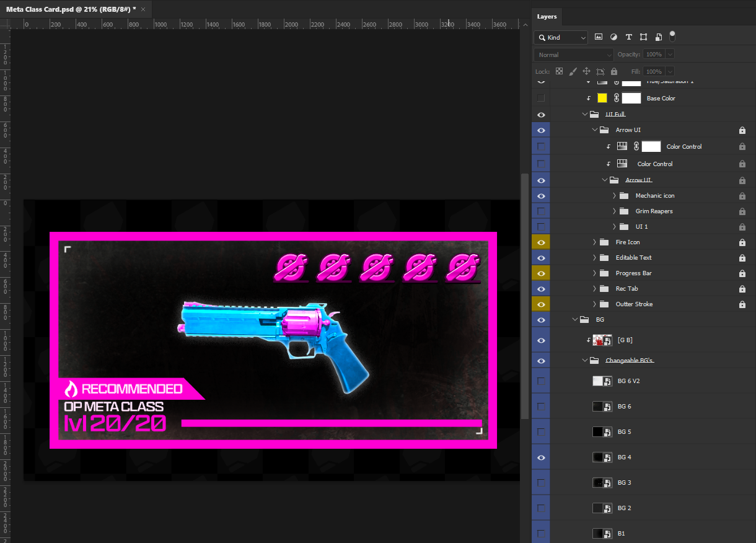
Task: Select the BG 6 V2 layer thumbnail
Action: pyautogui.click(x=602, y=381)
